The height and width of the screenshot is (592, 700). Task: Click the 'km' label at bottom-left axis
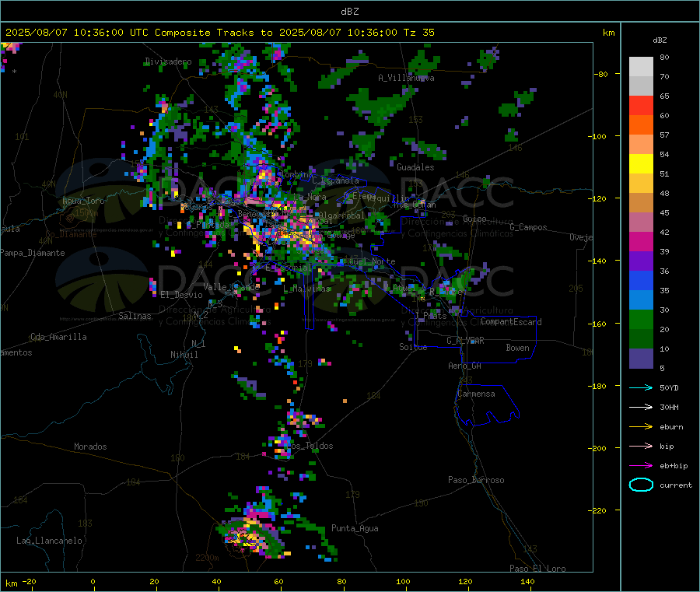point(12,583)
